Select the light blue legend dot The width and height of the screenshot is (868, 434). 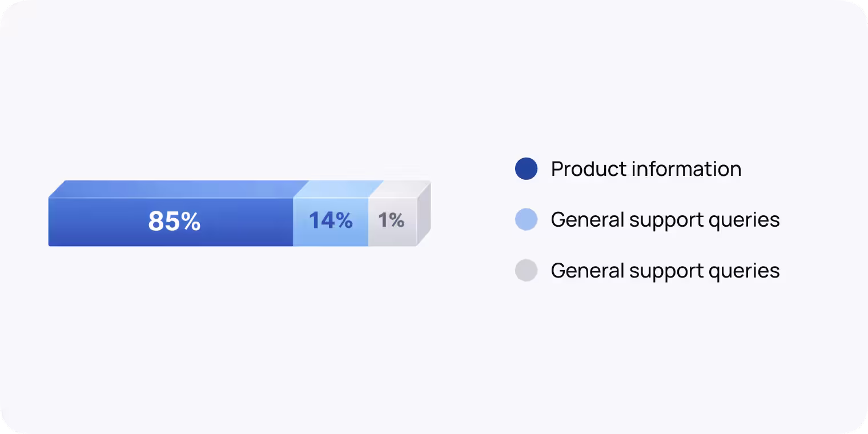pyautogui.click(x=526, y=220)
